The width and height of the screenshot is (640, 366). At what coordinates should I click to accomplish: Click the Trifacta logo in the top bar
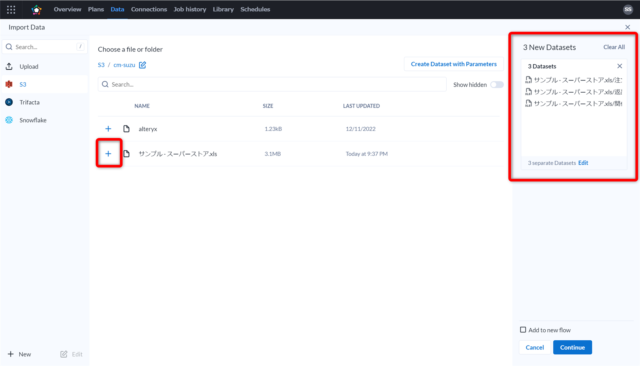click(x=36, y=9)
